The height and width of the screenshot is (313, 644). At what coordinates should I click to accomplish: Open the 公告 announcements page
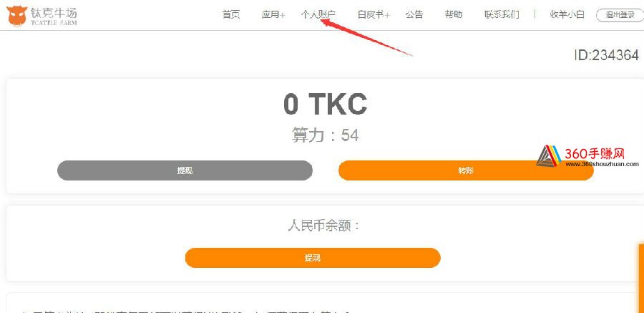(x=414, y=15)
